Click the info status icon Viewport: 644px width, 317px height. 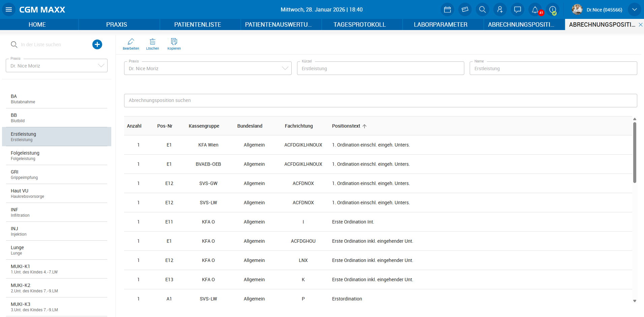553,9
